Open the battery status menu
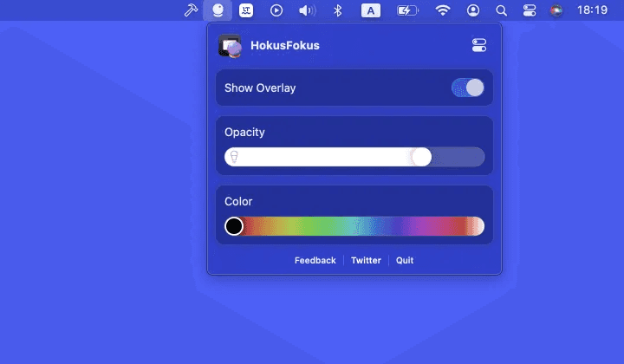The width and height of the screenshot is (624, 364). click(407, 10)
